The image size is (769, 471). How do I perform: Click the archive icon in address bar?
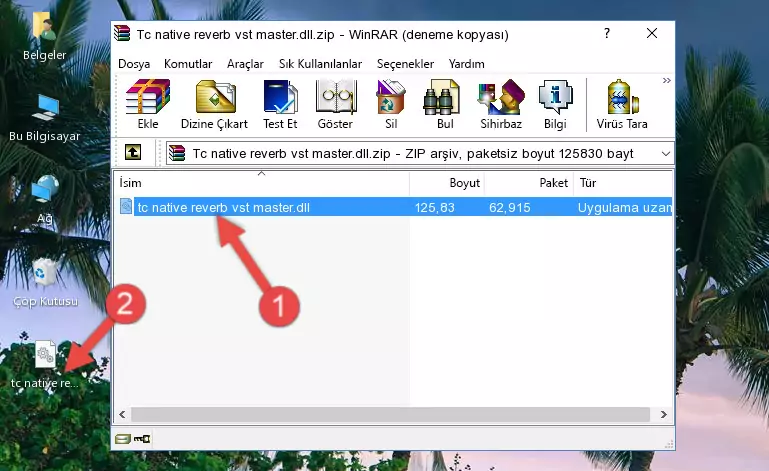click(x=177, y=154)
